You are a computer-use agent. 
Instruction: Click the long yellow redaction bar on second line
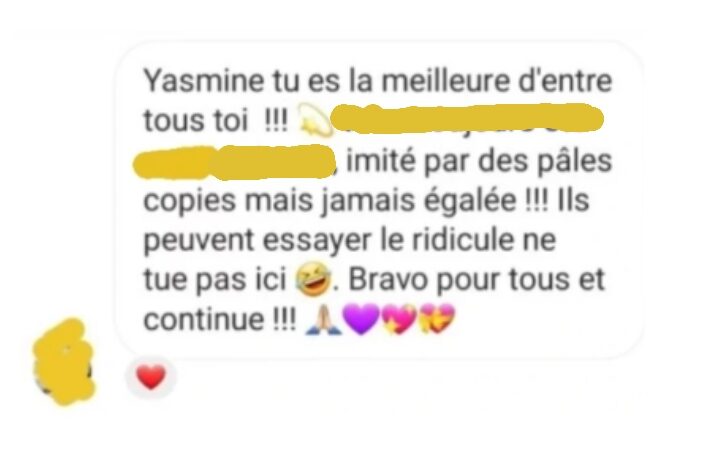pos(466,119)
